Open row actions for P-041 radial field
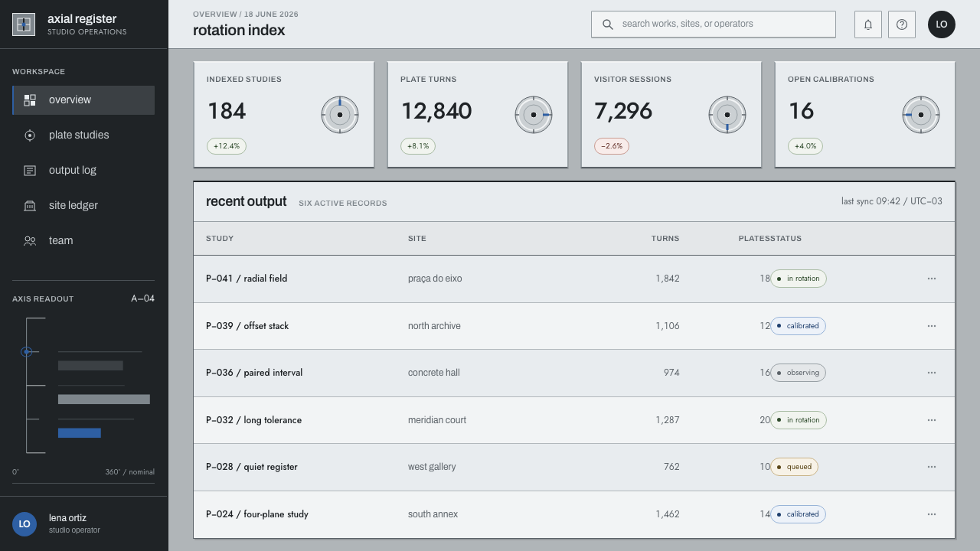This screenshot has width=980, height=551. pyautogui.click(x=932, y=279)
